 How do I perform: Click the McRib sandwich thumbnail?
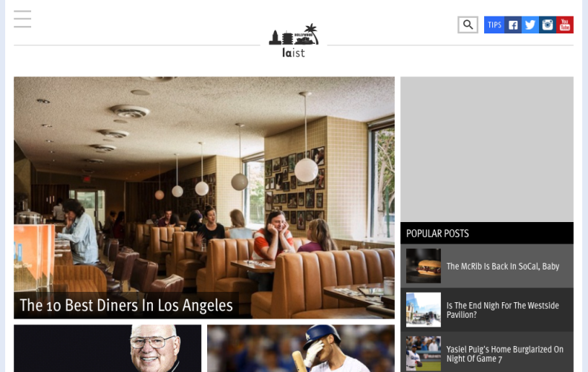point(423,266)
